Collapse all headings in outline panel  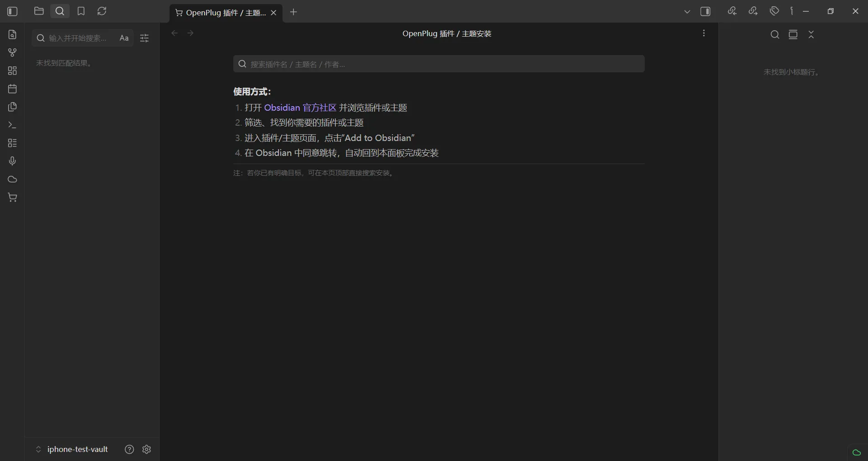click(x=811, y=35)
